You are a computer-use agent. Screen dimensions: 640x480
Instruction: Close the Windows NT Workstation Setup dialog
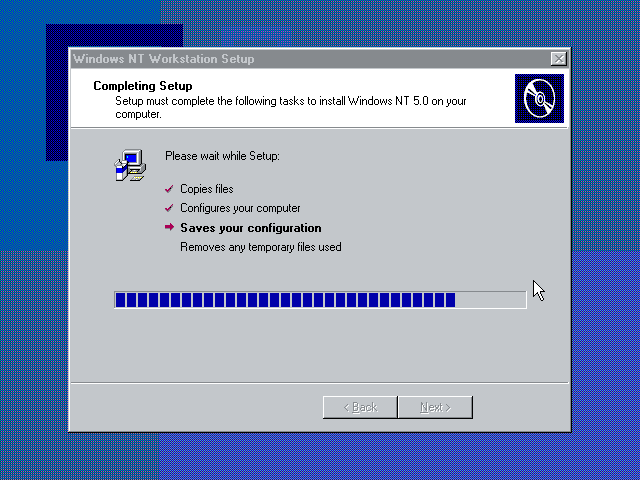[558, 59]
